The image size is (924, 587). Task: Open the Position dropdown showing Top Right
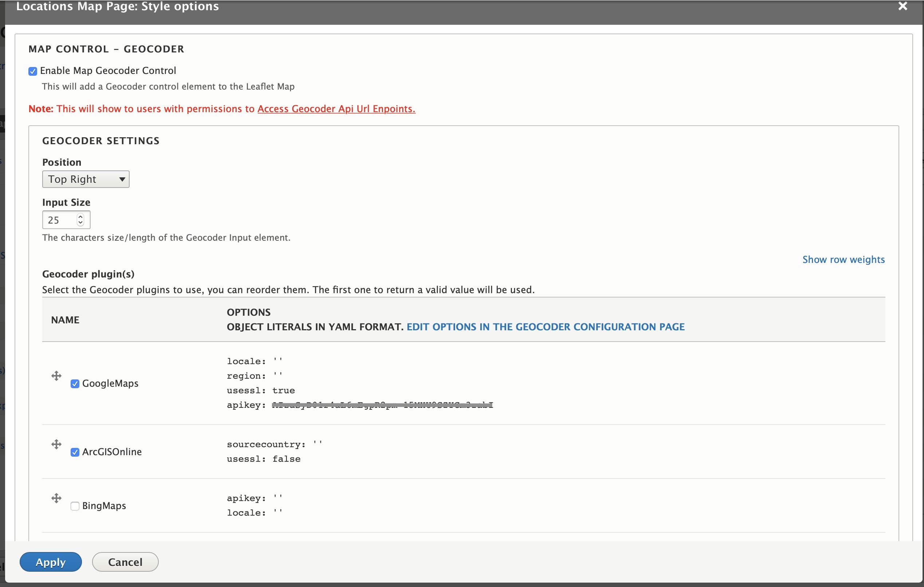click(x=86, y=179)
